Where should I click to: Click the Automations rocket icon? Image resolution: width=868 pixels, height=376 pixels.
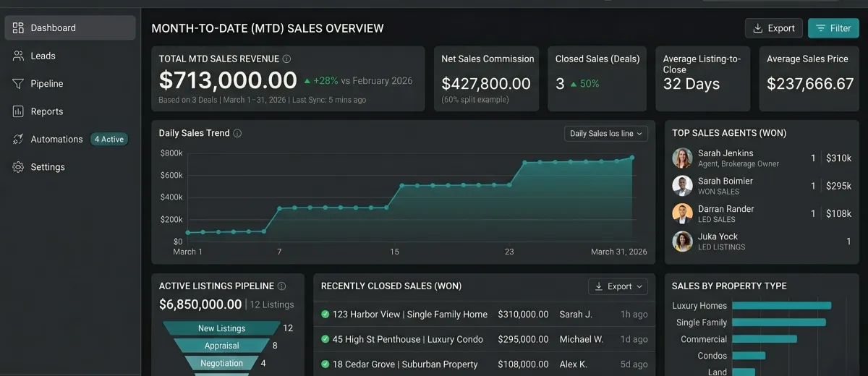tap(18, 139)
